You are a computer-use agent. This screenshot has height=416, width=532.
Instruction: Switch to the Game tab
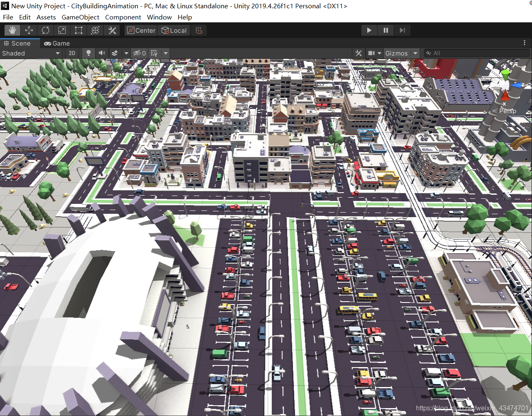point(57,43)
